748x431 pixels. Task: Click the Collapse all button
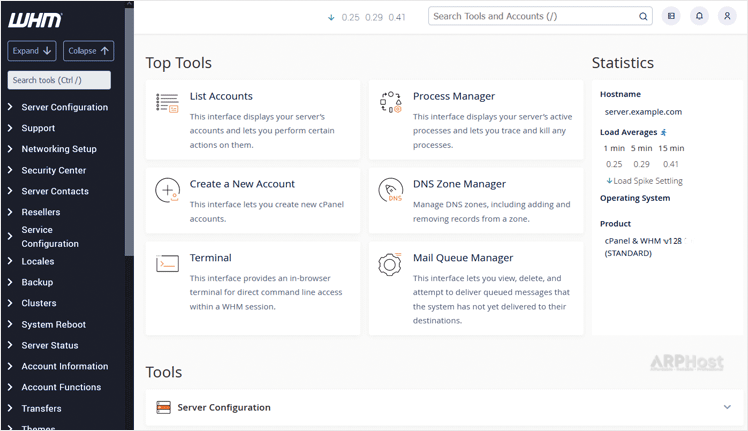click(x=88, y=51)
